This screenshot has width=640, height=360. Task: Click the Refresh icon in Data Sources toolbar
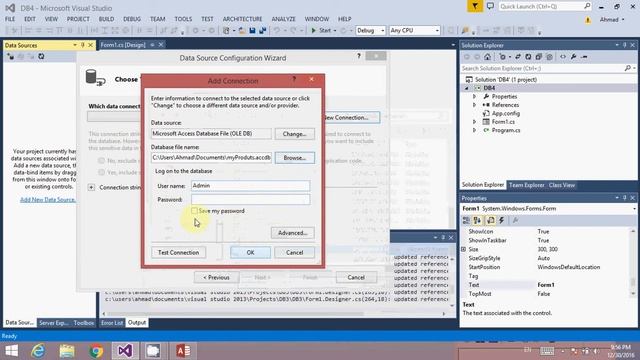(x=41, y=56)
